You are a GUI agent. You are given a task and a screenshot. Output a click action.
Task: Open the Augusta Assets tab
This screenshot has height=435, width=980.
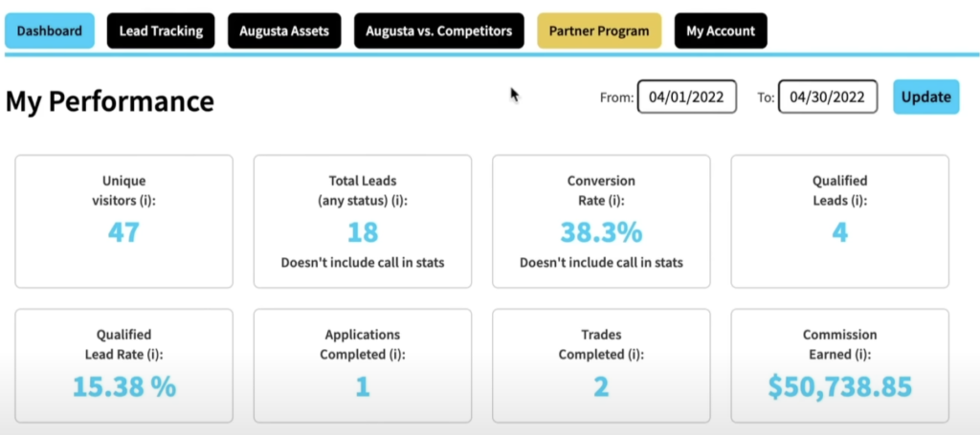(284, 31)
